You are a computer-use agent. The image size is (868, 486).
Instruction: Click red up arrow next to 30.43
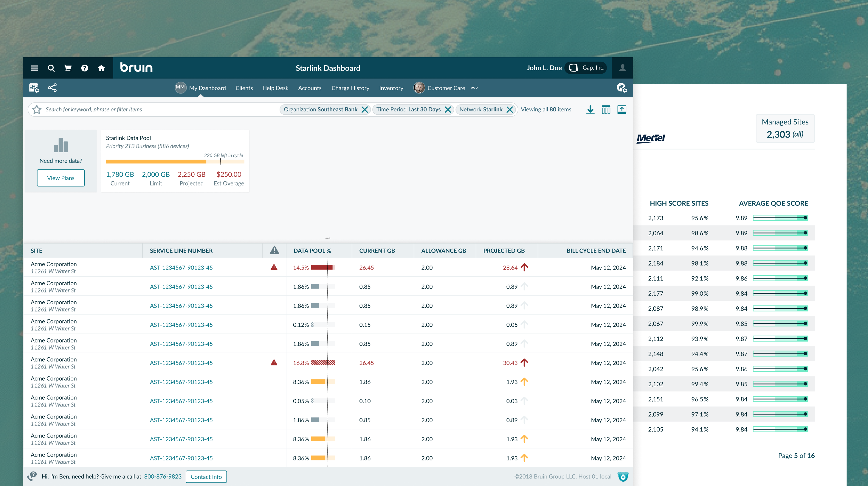(x=524, y=362)
